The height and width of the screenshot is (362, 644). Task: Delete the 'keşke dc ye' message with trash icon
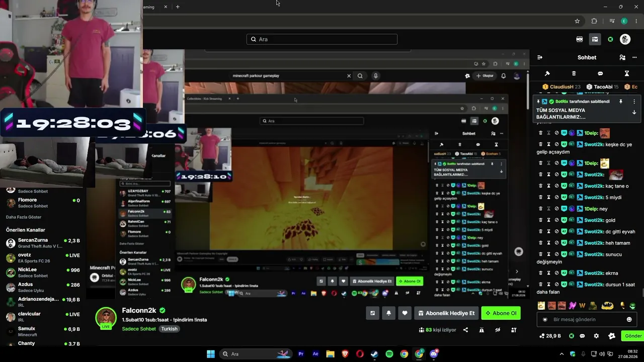pos(541,144)
